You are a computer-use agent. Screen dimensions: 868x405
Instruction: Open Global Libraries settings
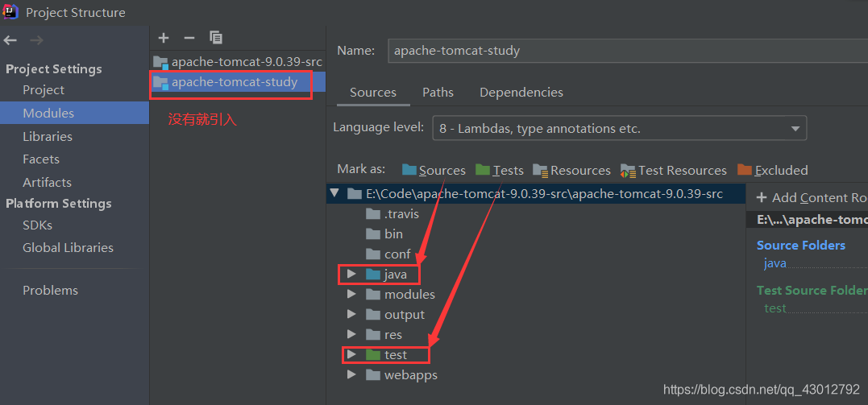click(68, 248)
